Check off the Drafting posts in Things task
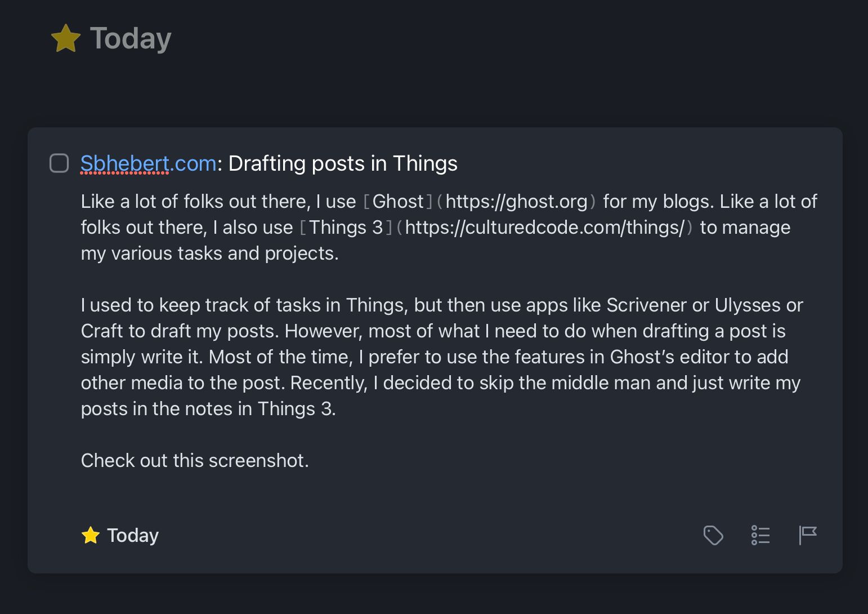The height and width of the screenshot is (614, 868). (59, 163)
